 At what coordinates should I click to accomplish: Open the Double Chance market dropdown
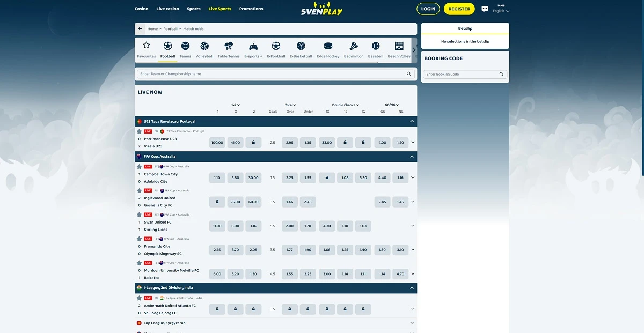coord(345,105)
